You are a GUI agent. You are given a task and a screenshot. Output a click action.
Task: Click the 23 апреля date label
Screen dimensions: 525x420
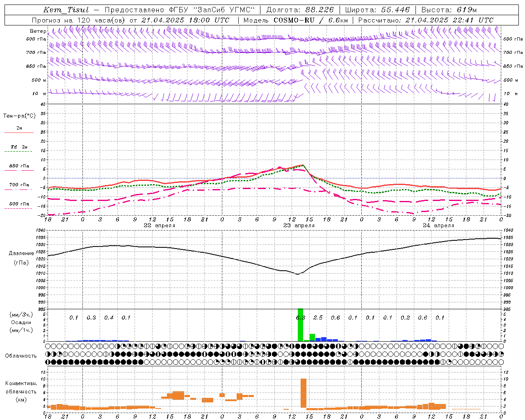point(299,226)
